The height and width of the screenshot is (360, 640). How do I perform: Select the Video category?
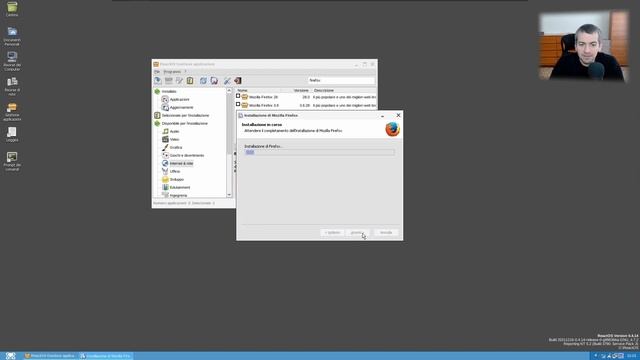coord(174,140)
